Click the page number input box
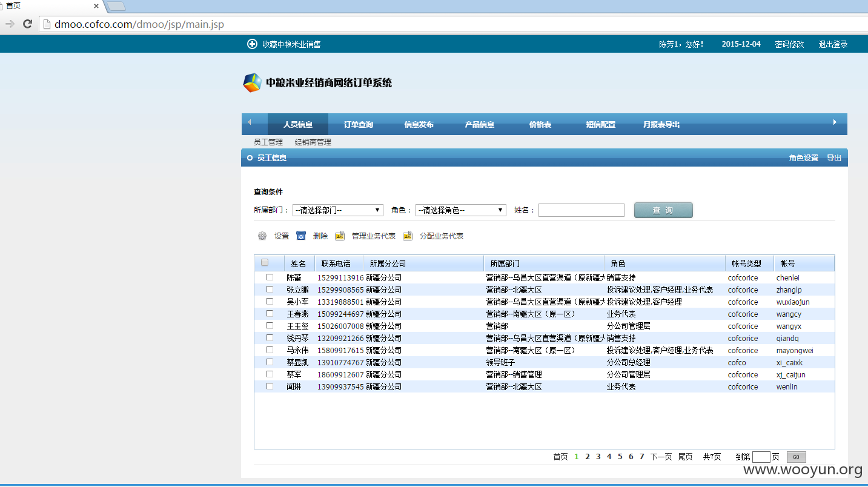868x487 pixels. (761, 457)
